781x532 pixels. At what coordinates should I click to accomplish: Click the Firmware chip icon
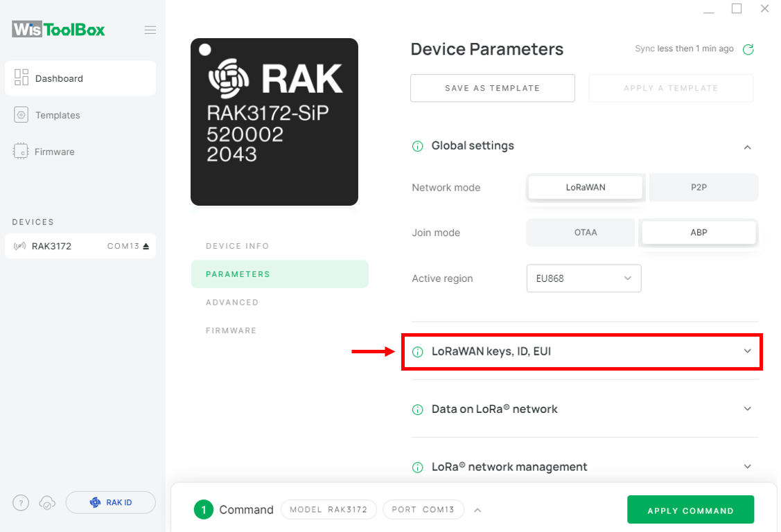point(20,151)
